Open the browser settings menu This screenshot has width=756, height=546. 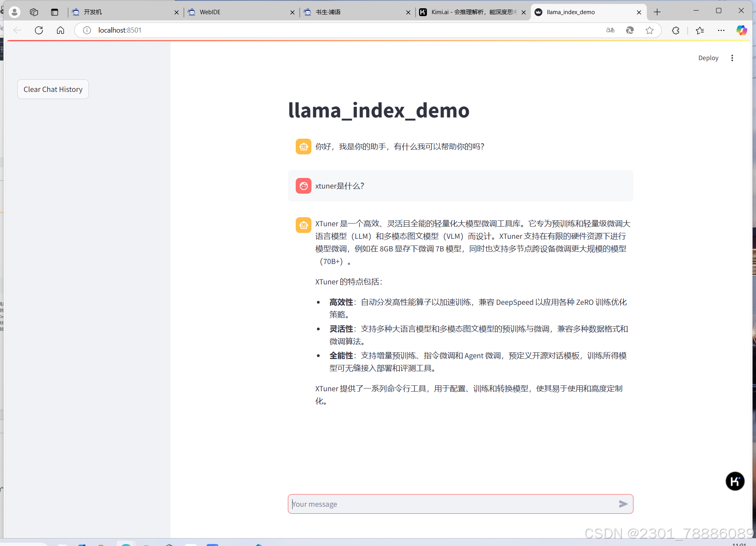click(x=721, y=30)
